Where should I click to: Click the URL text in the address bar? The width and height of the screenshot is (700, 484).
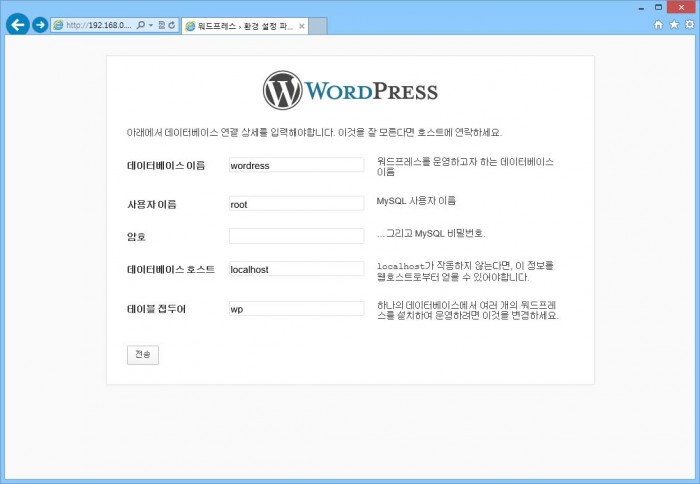pyautogui.click(x=99, y=25)
